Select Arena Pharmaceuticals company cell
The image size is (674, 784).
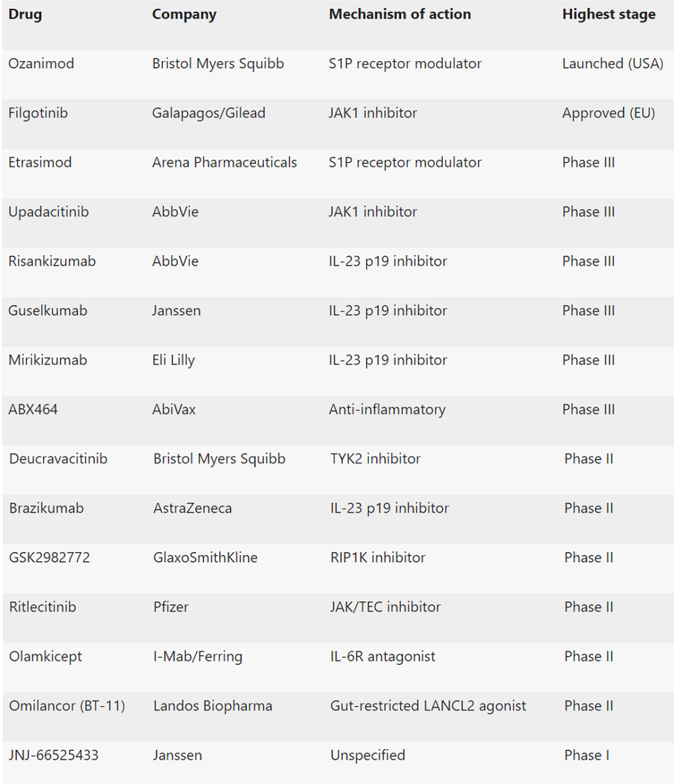pos(224,163)
